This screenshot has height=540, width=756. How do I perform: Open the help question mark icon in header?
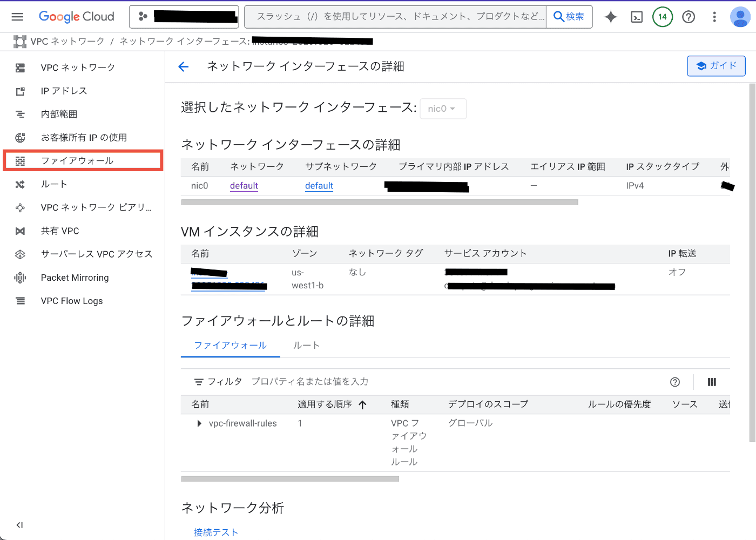click(x=688, y=17)
